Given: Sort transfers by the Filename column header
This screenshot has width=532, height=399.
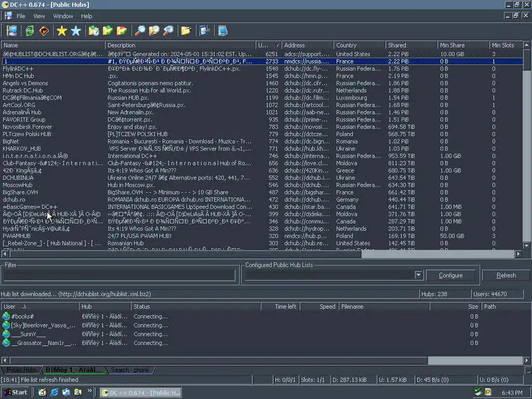Looking at the screenshot, I should (384, 307).
